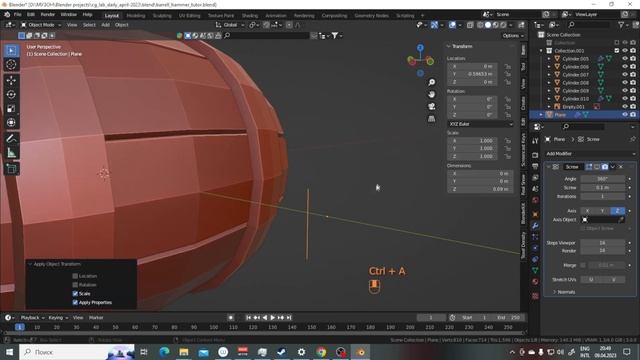Screen dimensions: 640x360
Task: Open the viewport Options dropdown
Action: pos(513,36)
